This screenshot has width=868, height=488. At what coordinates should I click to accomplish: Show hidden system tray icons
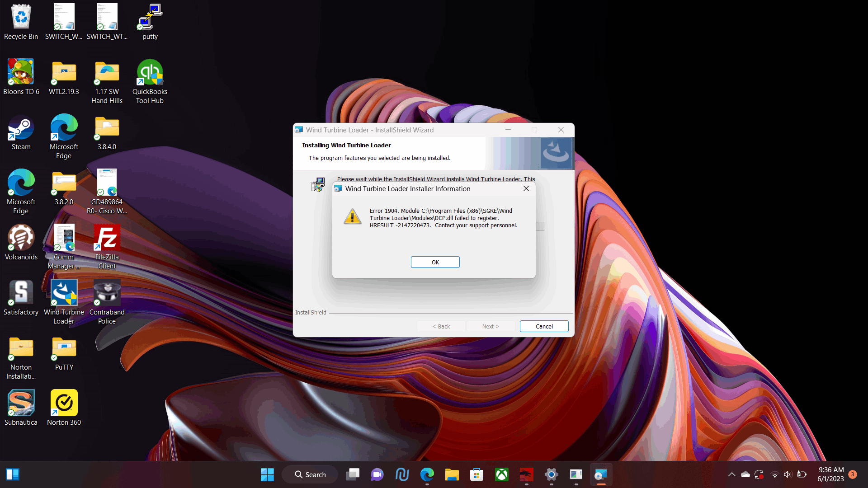click(x=731, y=474)
